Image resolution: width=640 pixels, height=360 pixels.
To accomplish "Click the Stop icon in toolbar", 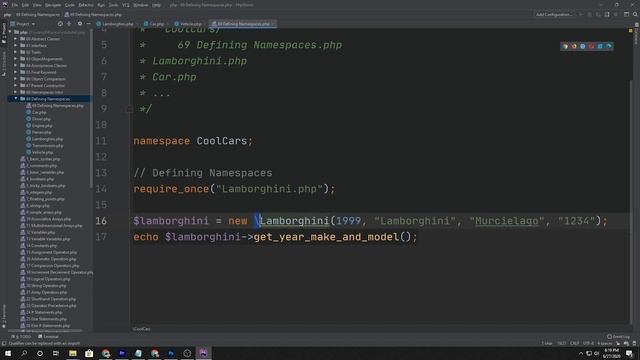I will point(616,14).
